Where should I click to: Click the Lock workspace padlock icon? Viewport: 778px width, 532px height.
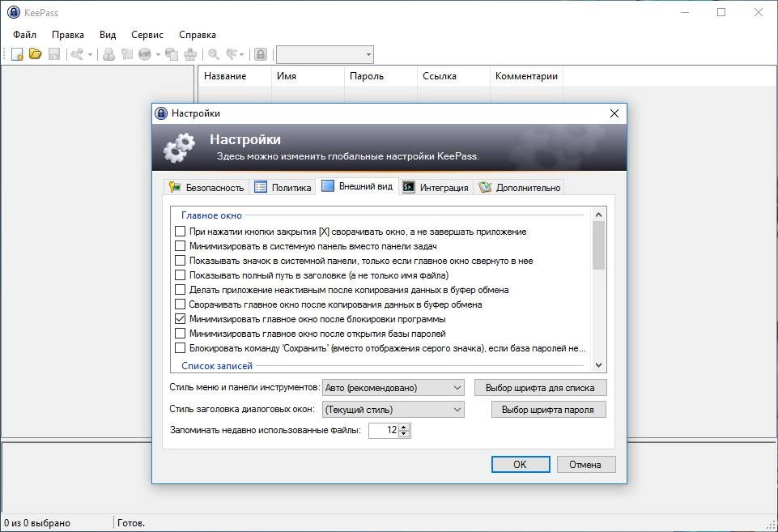(x=261, y=54)
